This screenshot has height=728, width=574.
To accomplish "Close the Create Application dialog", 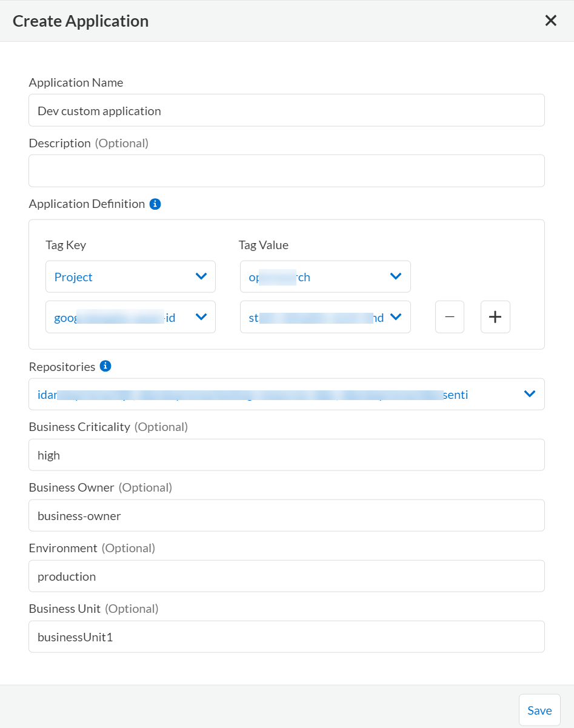I will (550, 21).
